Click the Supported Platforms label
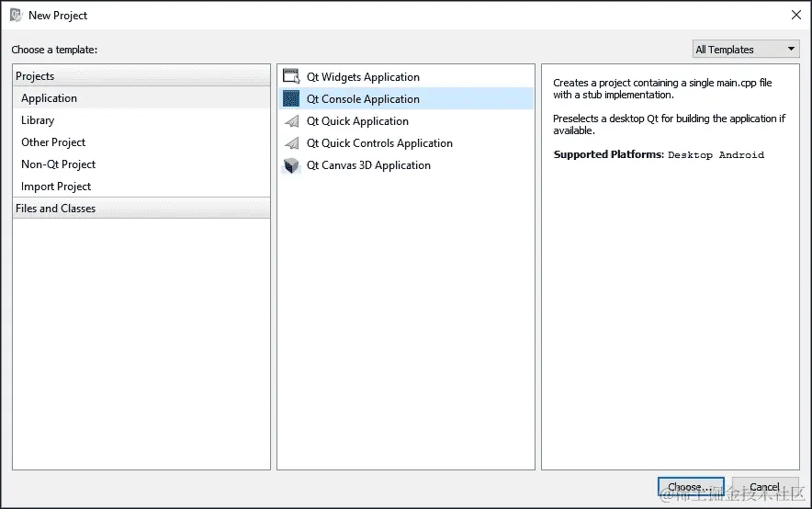Screen dimensions: 812x509 tap(608, 154)
